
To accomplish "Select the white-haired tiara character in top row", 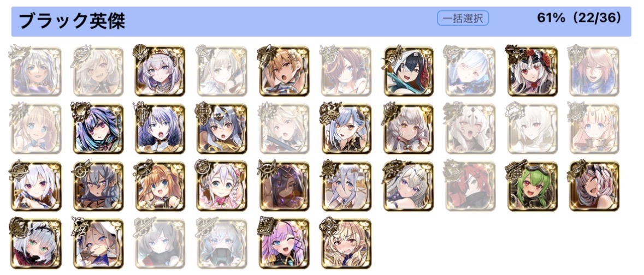I will tap(159, 71).
